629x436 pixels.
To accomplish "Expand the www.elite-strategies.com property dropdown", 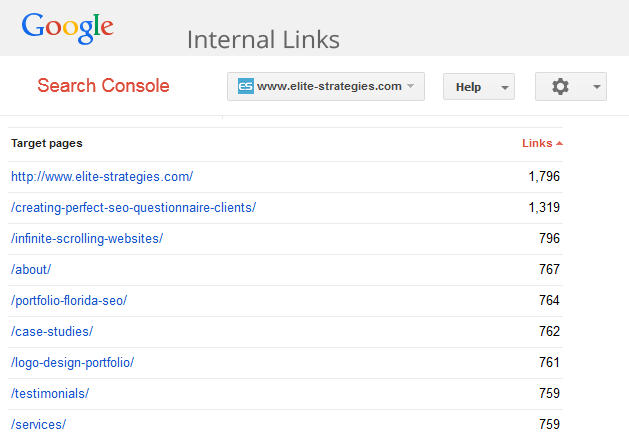I will click(410, 87).
